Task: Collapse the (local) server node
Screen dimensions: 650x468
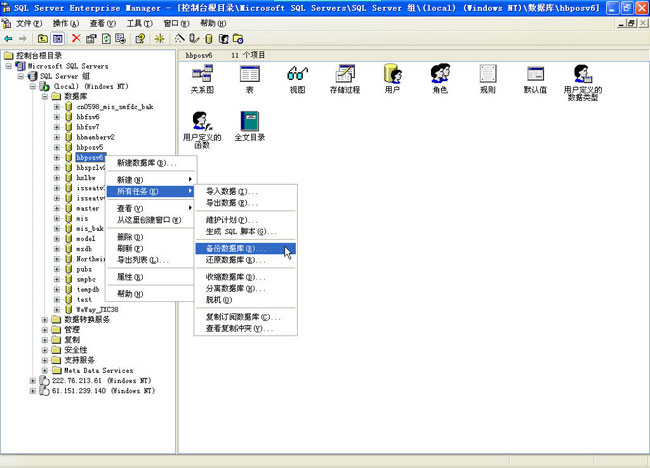Action: click(33, 87)
